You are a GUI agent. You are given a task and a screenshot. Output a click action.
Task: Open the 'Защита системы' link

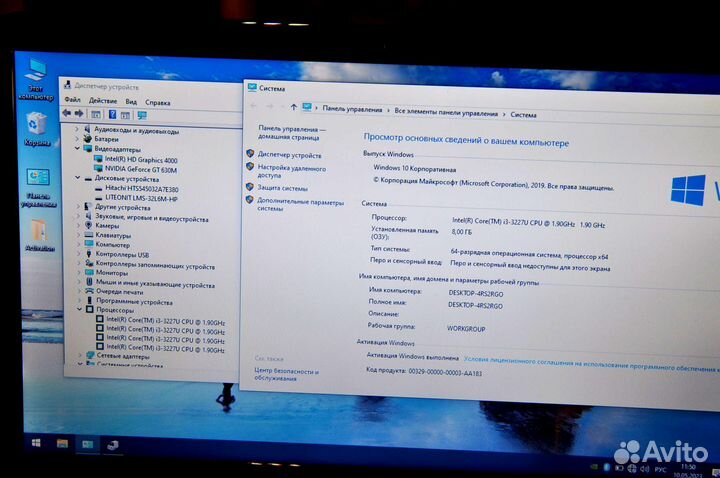pyautogui.click(x=282, y=188)
